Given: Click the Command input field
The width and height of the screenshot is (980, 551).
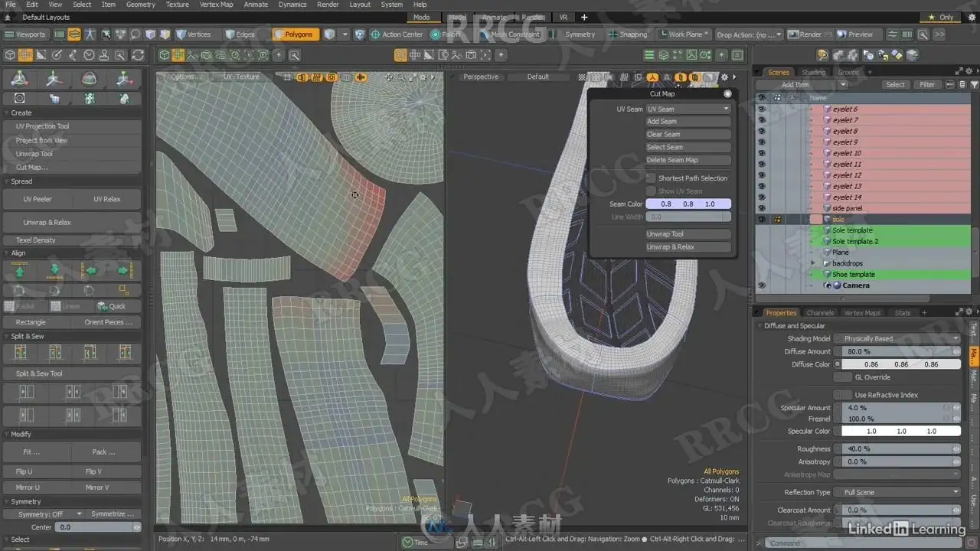Looking at the screenshot, I should click(x=862, y=543).
